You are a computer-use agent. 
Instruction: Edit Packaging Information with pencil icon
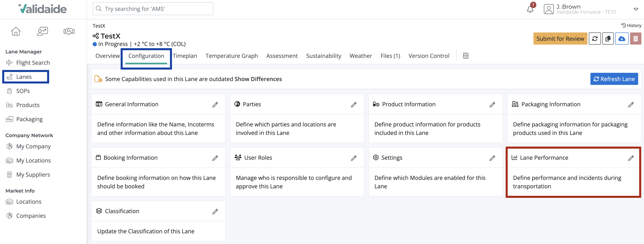(631, 105)
